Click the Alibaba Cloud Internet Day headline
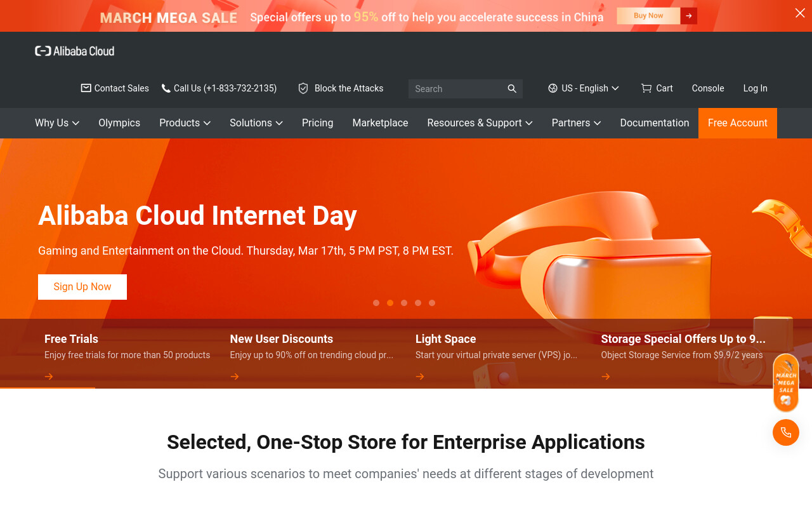The width and height of the screenshot is (812, 508). pyautogui.click(x=197, y=216)
